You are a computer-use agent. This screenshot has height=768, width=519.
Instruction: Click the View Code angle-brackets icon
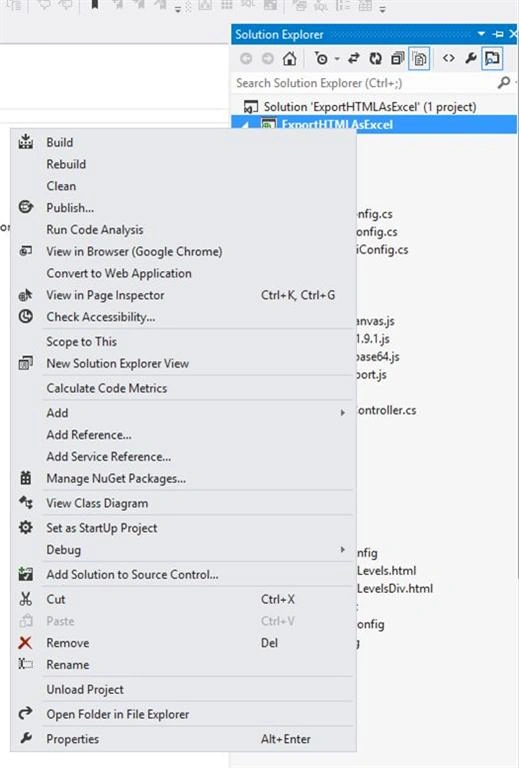[448, 58]
